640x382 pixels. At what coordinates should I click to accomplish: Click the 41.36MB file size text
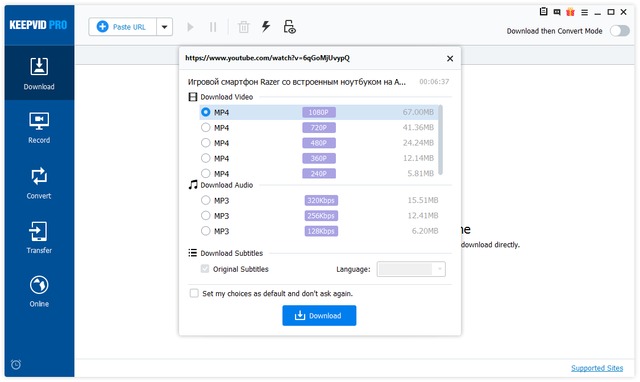tap(418, 127)
